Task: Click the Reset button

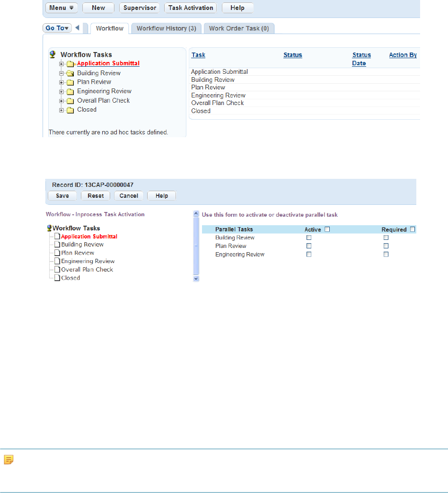Action: [x=96, y=195]
